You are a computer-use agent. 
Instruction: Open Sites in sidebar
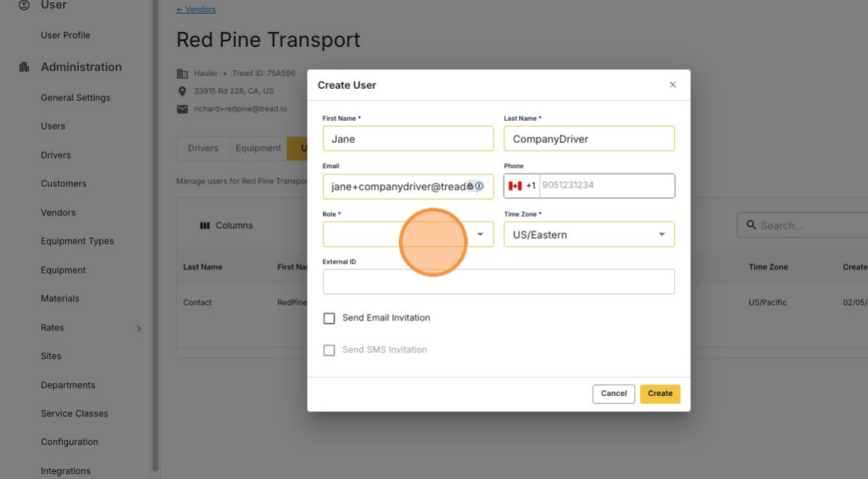[51, 356]
